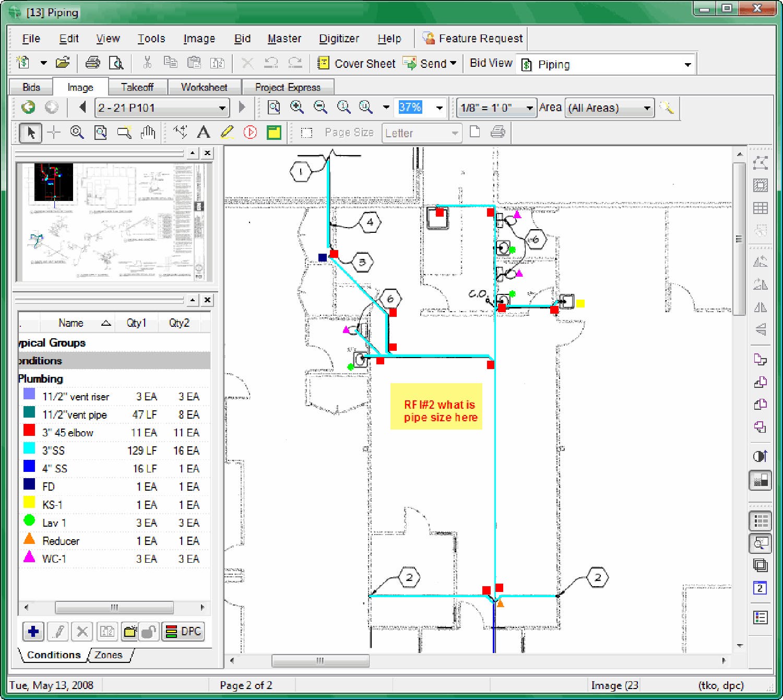This screenshot has height=700, width=783.
Task: Click the red circular play marker tool
Action: tap(251, 133)
